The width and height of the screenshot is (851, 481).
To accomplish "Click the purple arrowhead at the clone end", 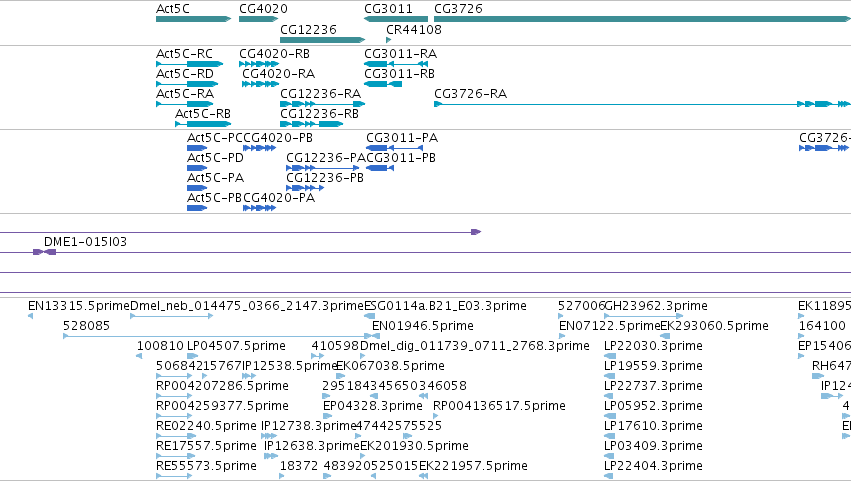I will pyautogui.click(x=476, y=232).
